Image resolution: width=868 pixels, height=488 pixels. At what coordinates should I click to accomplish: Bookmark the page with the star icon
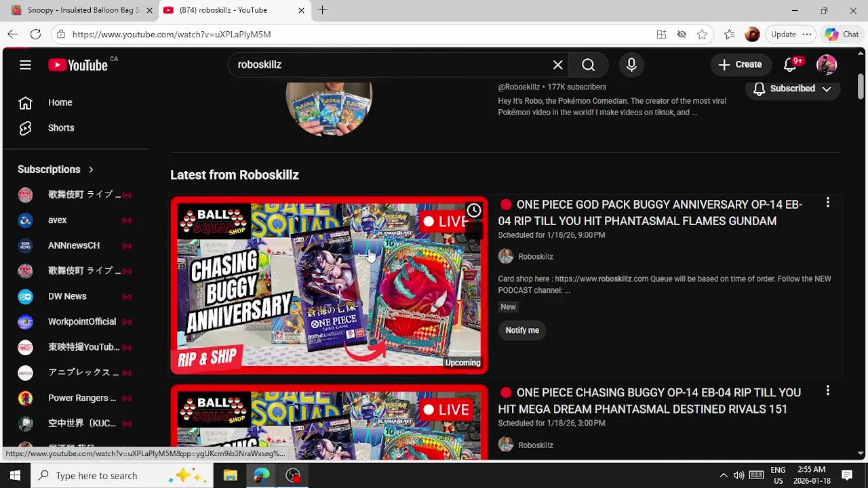[x=702, y=34]
